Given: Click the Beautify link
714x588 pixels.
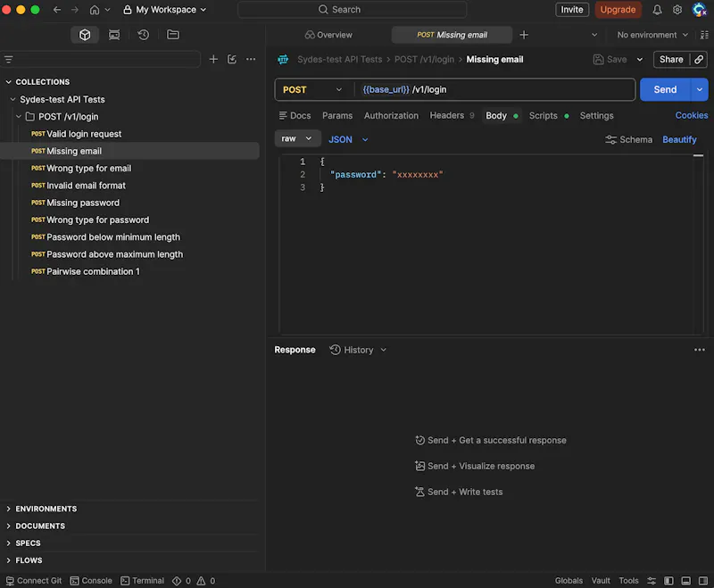Looking at the screenshot, I should [x=679, y=140].
